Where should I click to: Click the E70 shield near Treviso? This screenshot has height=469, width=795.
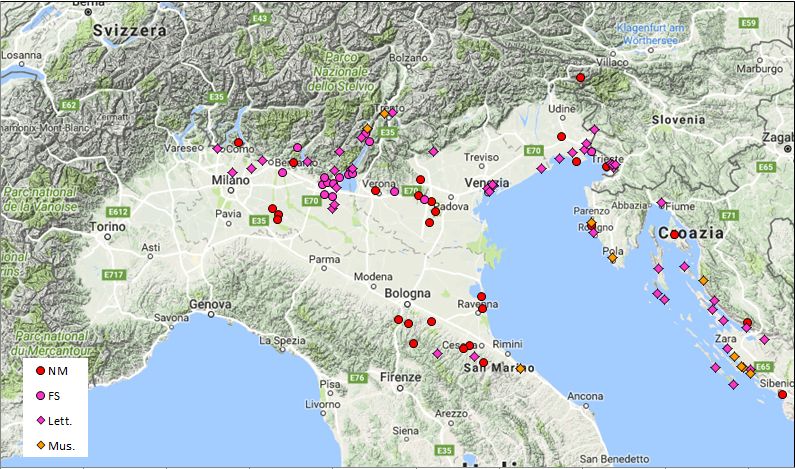[x=533, y=151]
